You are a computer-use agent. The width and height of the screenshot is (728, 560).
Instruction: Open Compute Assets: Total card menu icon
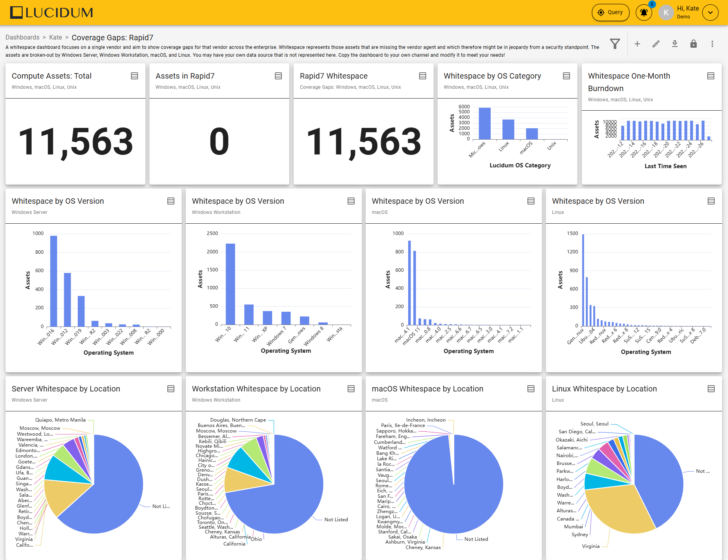(134, 76)
